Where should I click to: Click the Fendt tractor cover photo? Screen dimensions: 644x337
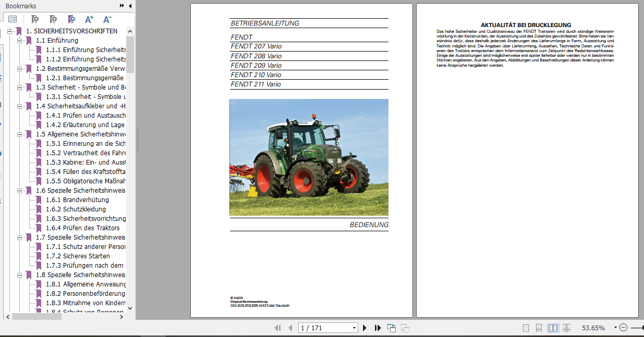309,157
